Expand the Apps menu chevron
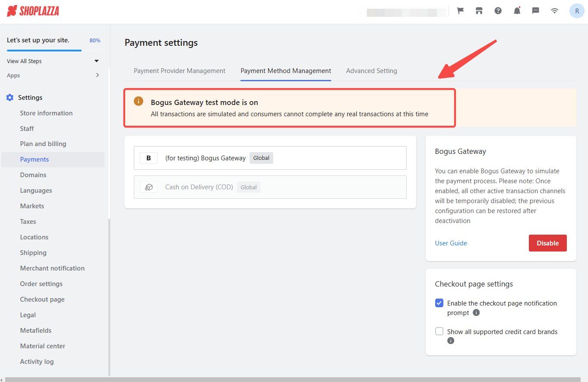Viewport: 588px width, 382px height. pyautogui.click(x=97, y=75)
